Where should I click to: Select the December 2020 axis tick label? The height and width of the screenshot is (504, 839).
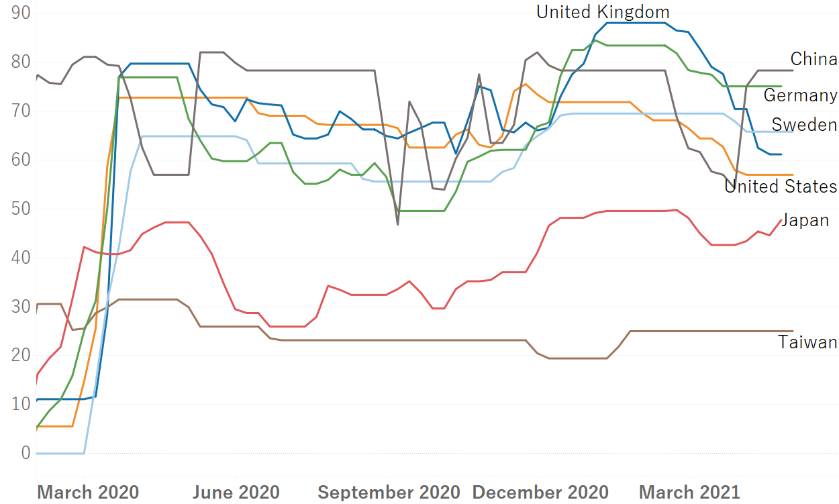(540, 492)
